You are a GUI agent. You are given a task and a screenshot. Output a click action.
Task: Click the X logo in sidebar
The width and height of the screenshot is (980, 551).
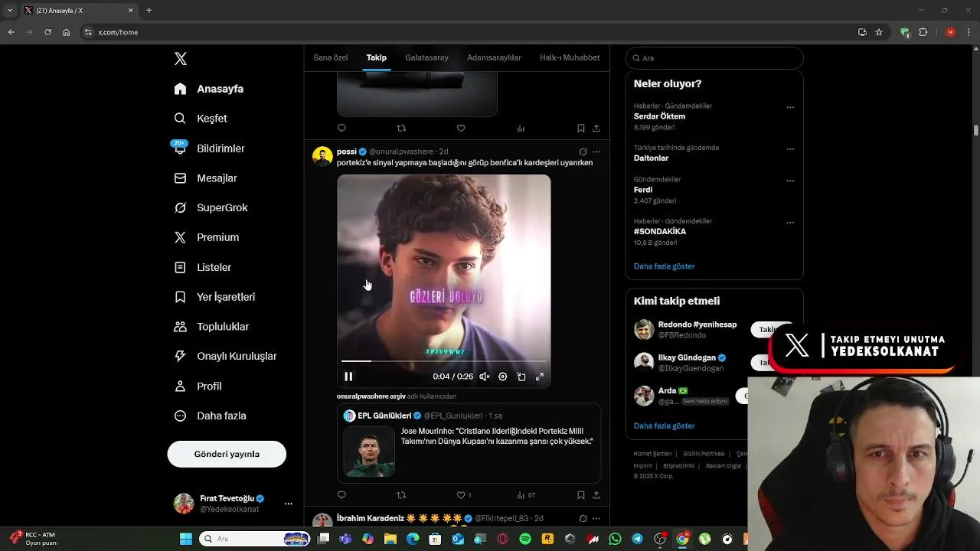(181, 59)
